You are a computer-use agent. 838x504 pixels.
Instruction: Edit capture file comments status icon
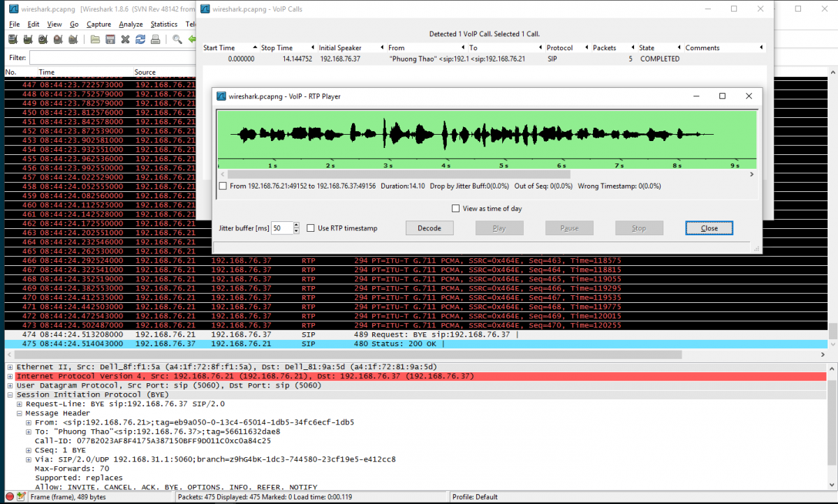click(x=21, y=497)
